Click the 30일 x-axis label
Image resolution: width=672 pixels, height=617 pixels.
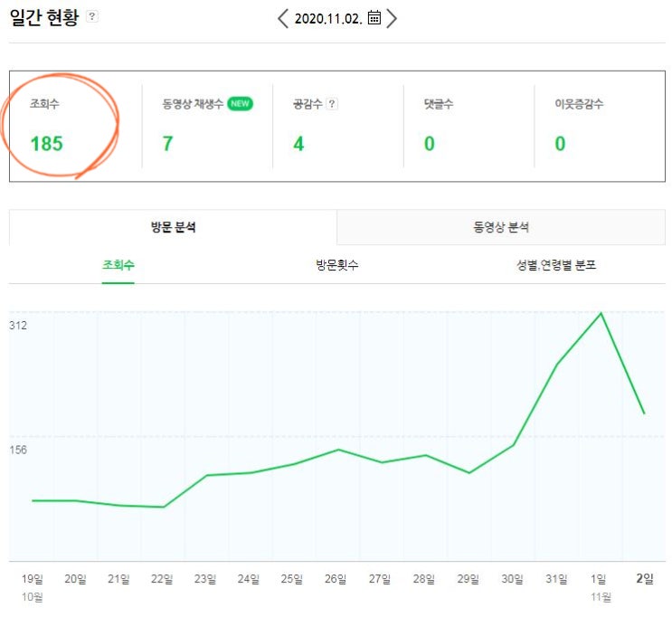coord(513,579)
